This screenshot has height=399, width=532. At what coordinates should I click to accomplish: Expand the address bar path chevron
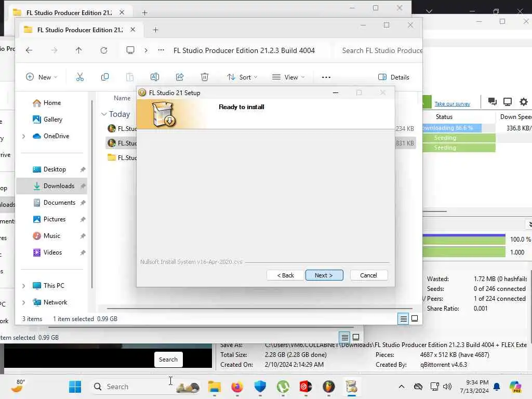click(146, 50)
